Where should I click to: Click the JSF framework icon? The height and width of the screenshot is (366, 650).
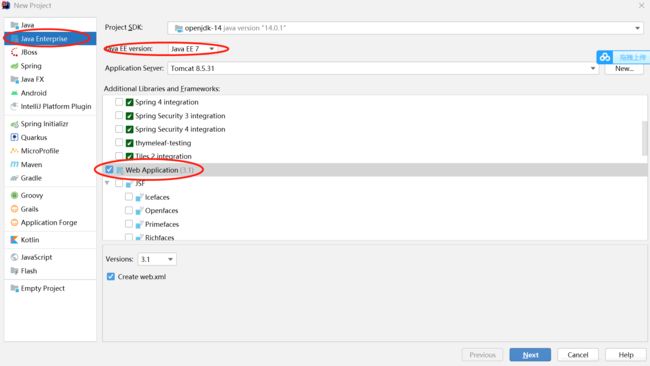[129, 183]
